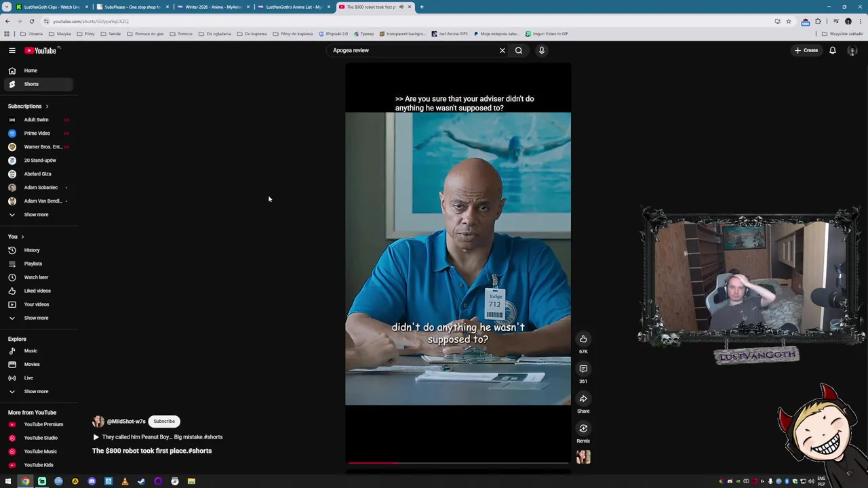Subscribe to @MildShot-w7s

(x=164, y=422)
